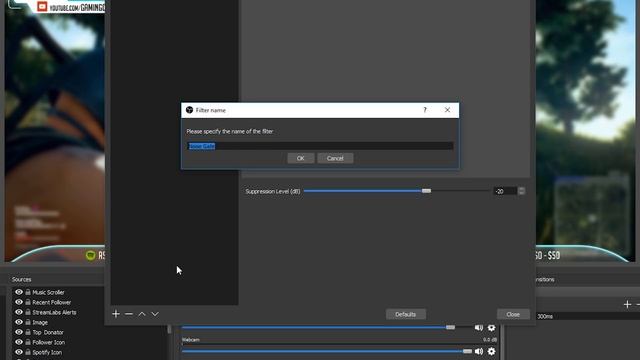Click the Suppression Level value box showing -20

click(x=505, y=191)
